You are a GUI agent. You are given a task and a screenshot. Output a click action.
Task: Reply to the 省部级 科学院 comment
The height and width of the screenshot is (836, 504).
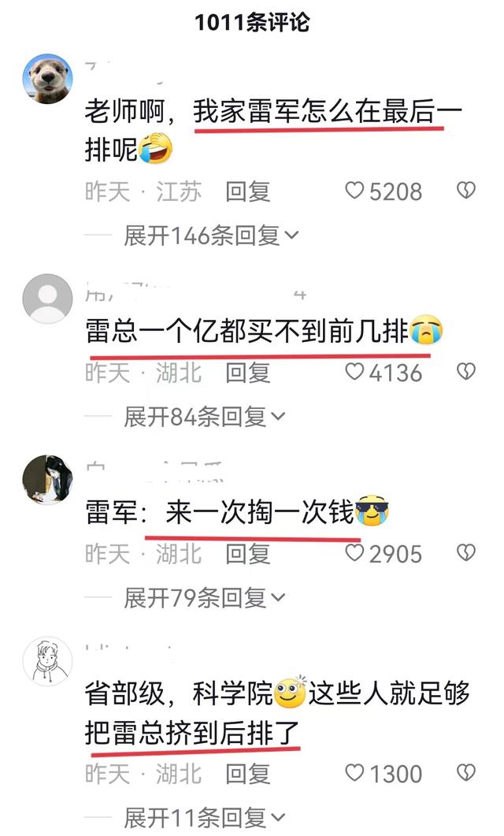(248, 774)
